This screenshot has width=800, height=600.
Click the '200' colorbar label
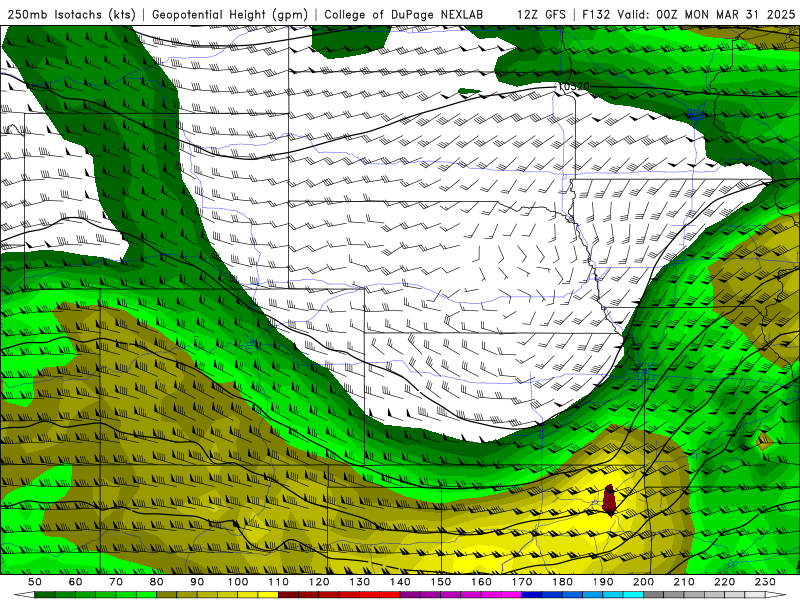point(643,582)
